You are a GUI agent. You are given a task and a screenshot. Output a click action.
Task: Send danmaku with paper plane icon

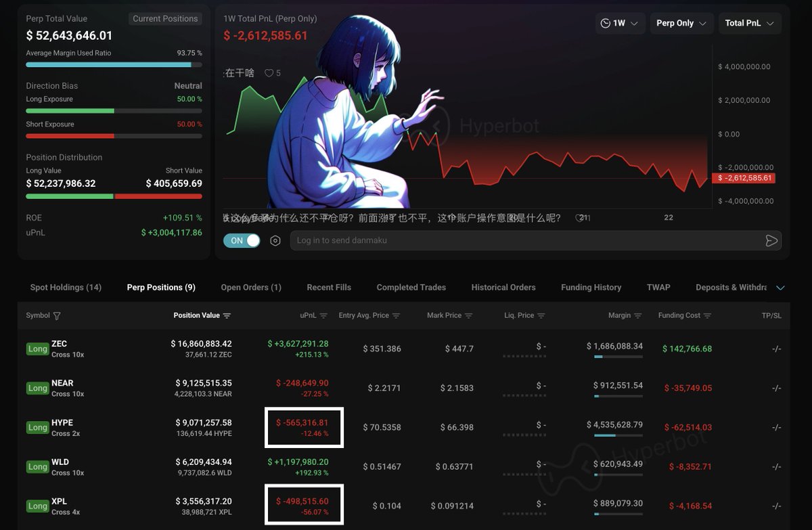(771, 241)
